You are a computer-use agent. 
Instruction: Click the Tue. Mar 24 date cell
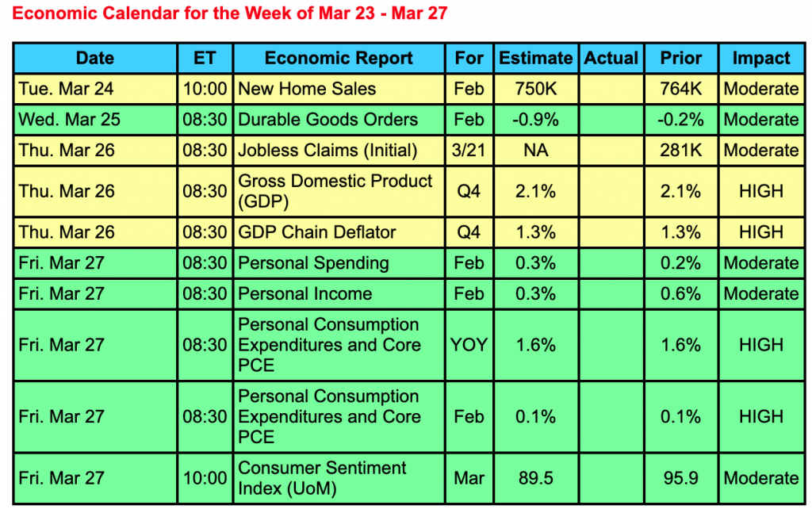tap(65, 89)
